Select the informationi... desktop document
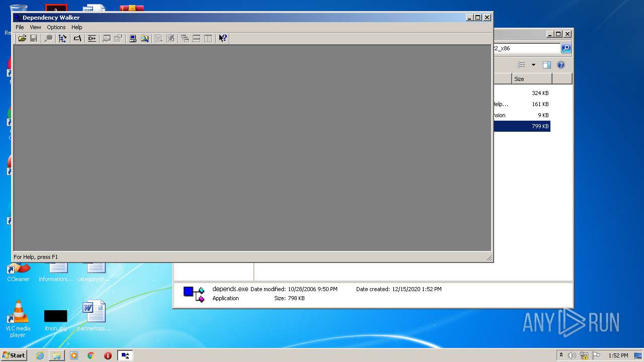The image size is (644, 362). pos(55,272)
